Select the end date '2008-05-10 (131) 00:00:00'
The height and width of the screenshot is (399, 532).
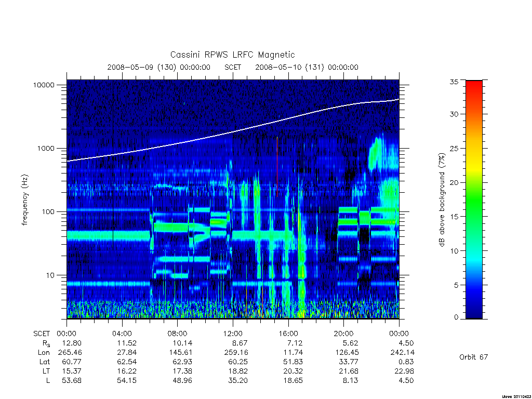(x=307, y=67)
